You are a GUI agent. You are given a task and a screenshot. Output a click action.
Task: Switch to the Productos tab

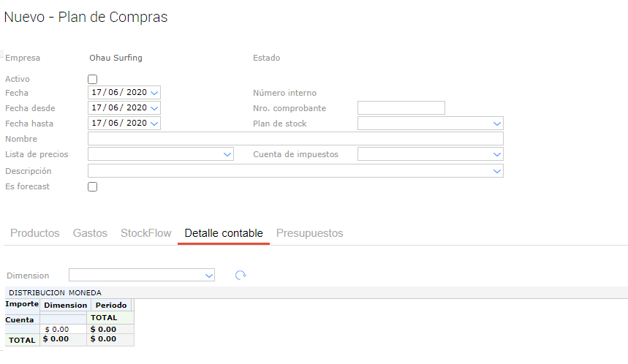[35, 233]
